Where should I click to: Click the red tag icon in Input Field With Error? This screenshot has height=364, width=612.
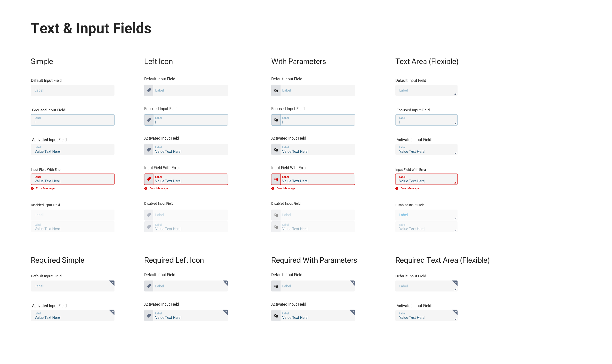149,179
